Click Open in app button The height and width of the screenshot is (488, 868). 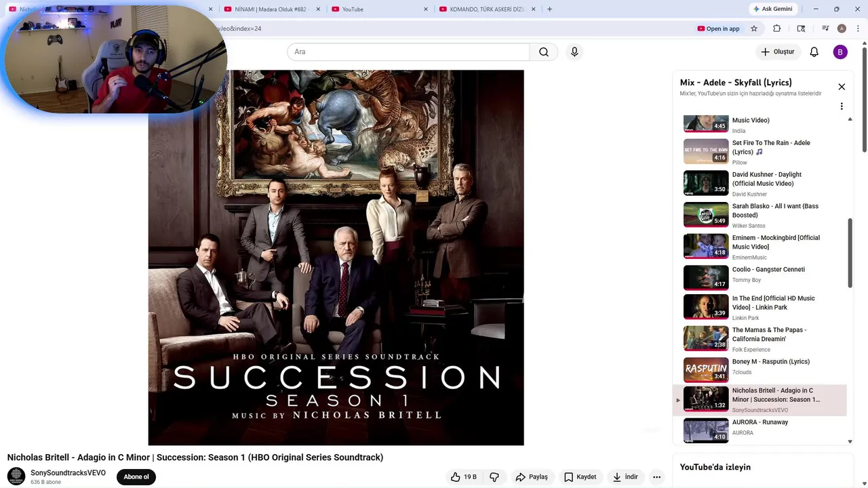[x=718, y=28]
